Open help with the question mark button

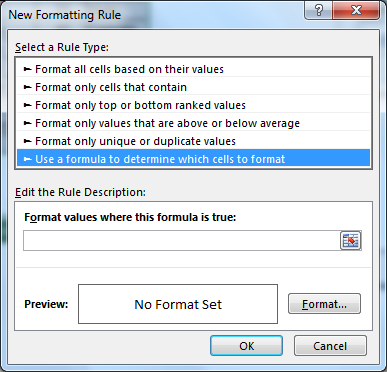(x=319, y=10)
